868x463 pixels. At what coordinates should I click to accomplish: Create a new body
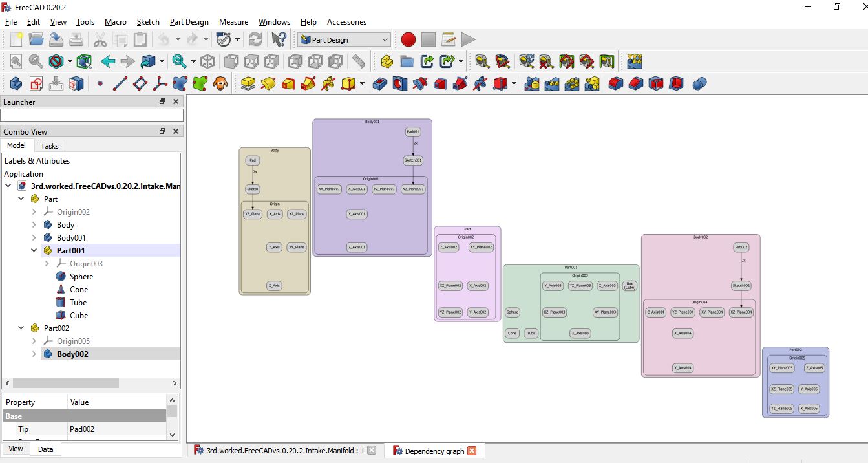[15, 83]
